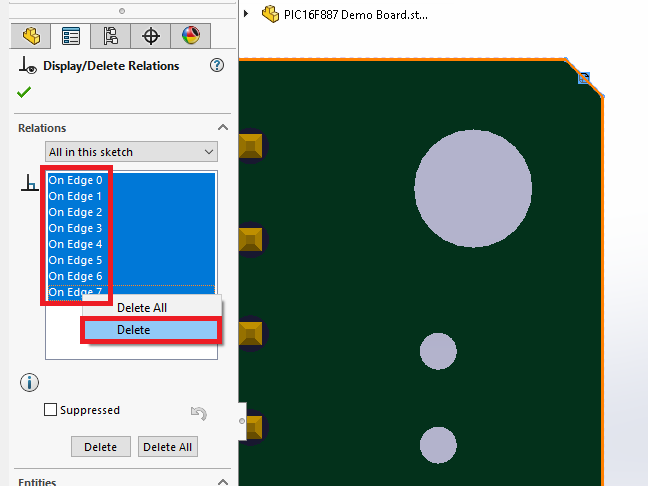This screenshot has height=486, width=648.
Task: Open the ConfigurationManager tab
Action: click(110, 37)
